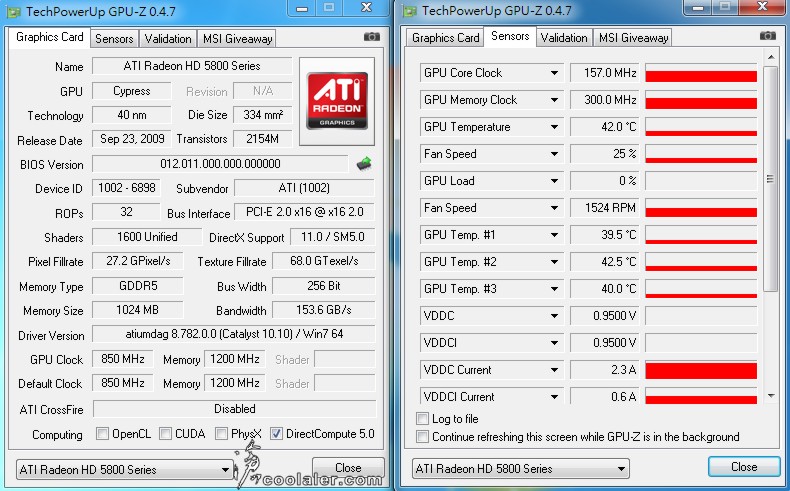Open the GPU Temperature sensor dropdown
790x491 pixels.
(x=554, y=127)
